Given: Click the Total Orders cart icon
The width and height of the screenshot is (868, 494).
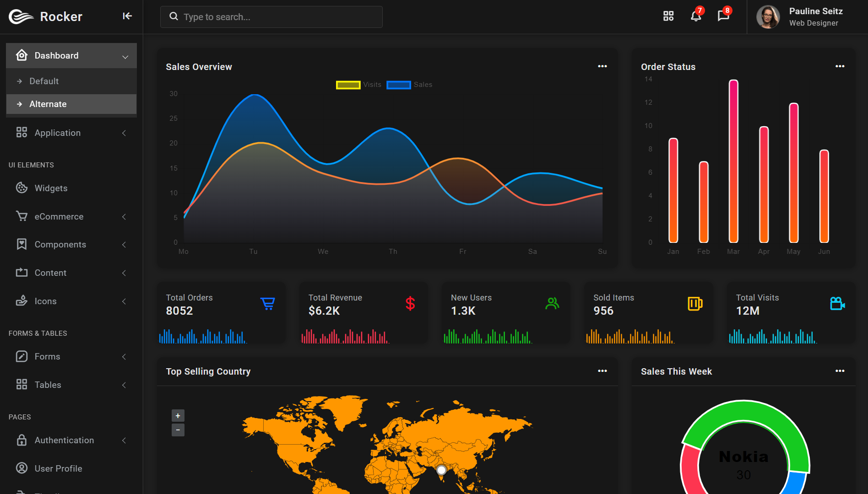Looking at the screenshot, I should point(268,304).
